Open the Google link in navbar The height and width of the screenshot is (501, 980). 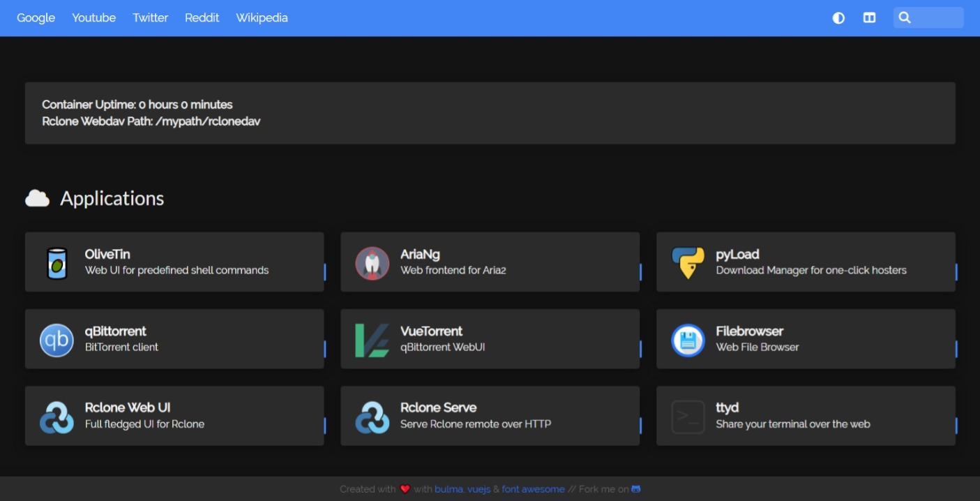(36, 17)
